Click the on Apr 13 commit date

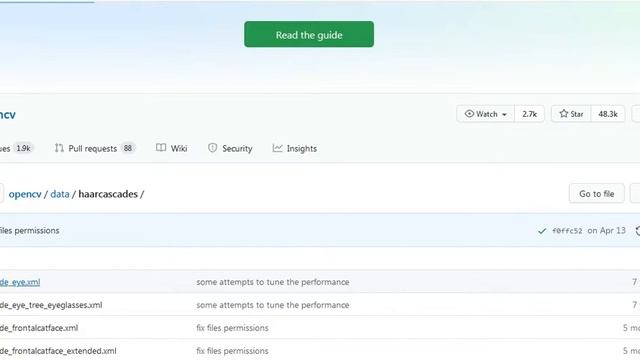tap(607, 230)
